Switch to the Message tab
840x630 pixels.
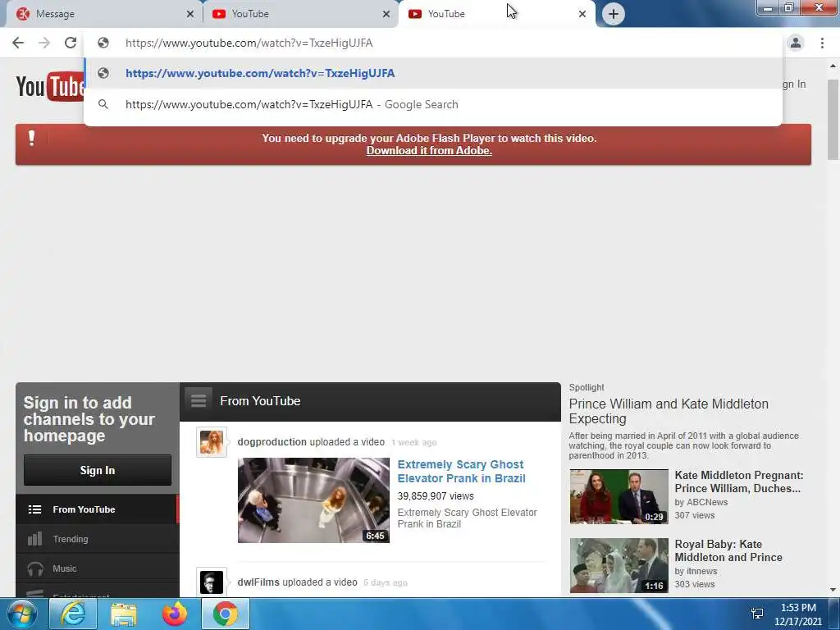[x=102, y=14]
